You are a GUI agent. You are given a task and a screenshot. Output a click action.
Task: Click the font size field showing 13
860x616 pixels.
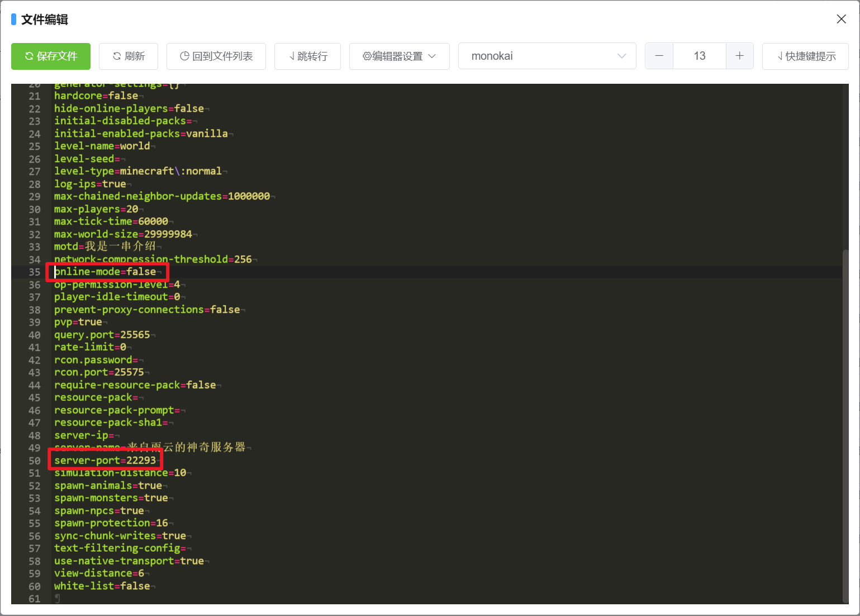[x=700, y=56]
